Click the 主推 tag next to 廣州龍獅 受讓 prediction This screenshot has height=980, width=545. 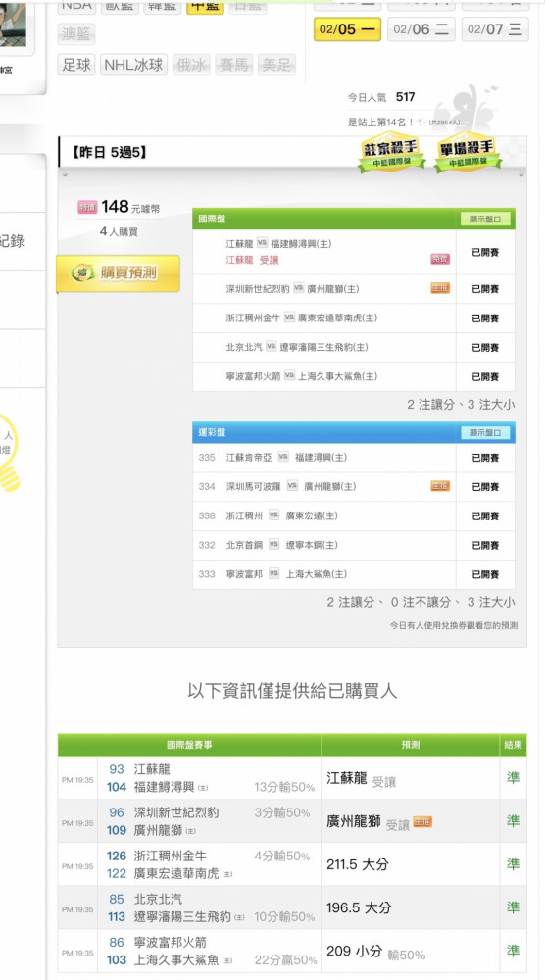coord(422,822)
